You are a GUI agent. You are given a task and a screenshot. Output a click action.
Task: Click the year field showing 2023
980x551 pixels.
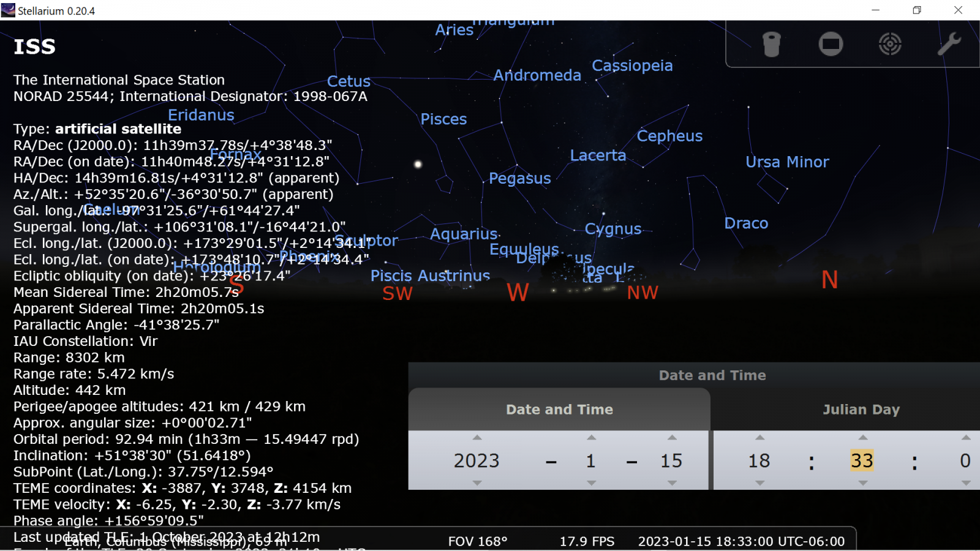tap(477, 460)
